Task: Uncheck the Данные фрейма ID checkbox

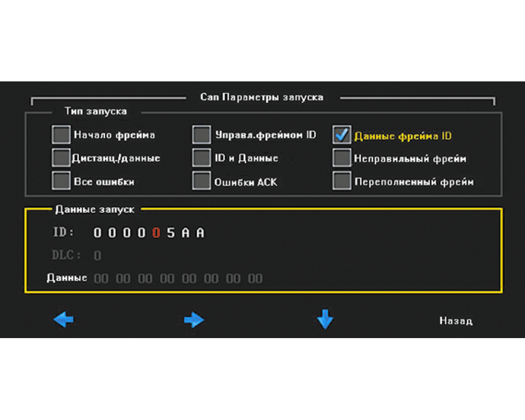Action: coord(342,135)
